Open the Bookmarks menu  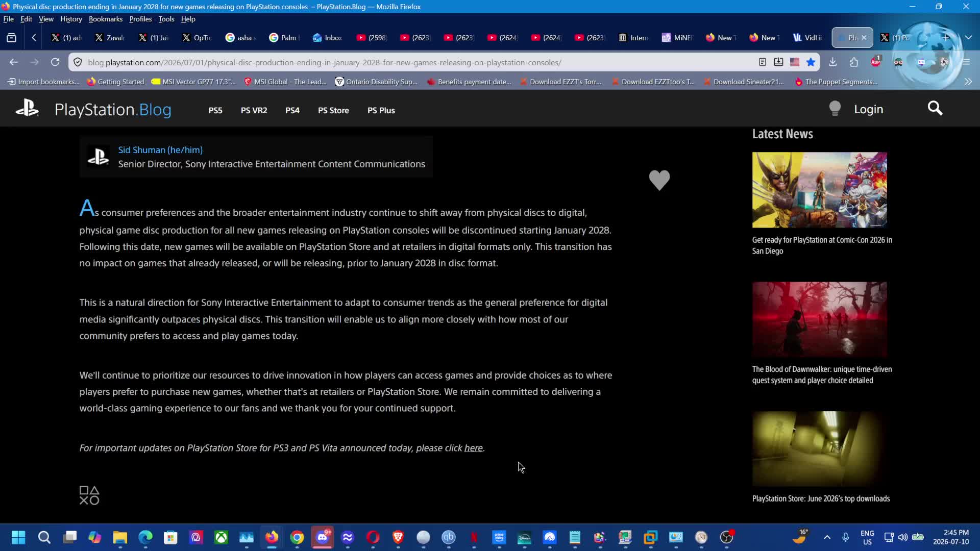106,19
